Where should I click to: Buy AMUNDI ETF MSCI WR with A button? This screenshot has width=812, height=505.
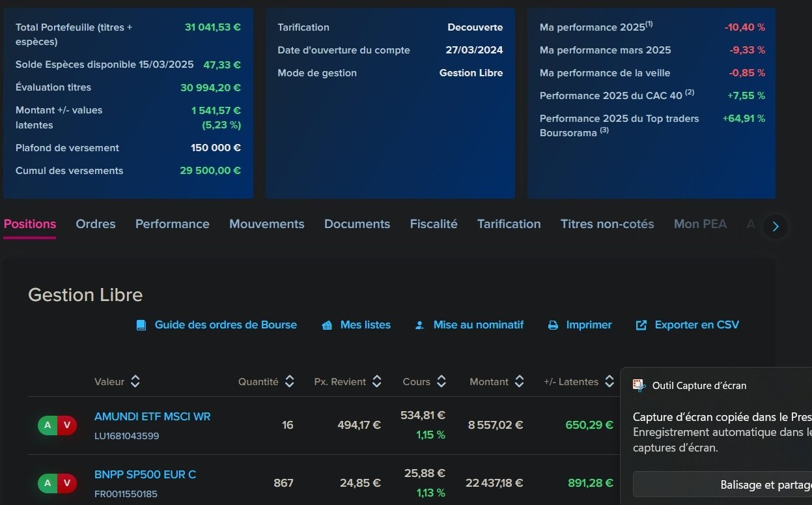[48, 426]
